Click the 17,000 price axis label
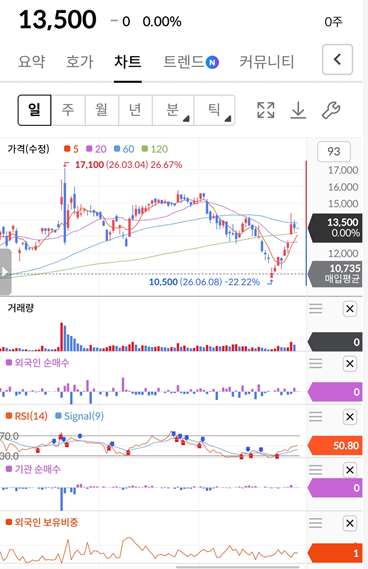Image resolution: width=368 pixels, height=569 pixels. tap(343, 170)
